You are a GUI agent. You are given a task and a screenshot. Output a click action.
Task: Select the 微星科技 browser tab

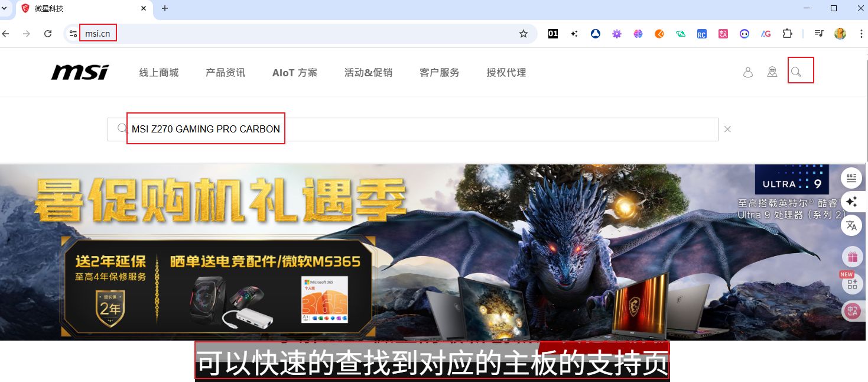(x=84, y=9)
